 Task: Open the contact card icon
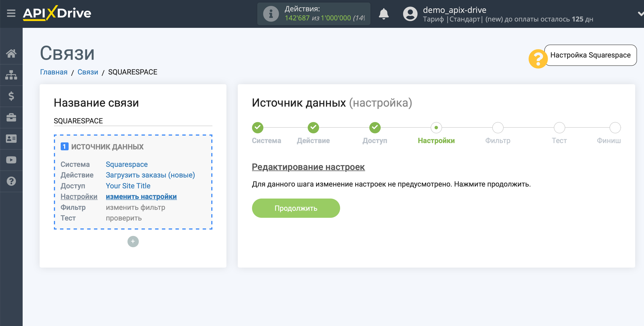tap(11, 139)
